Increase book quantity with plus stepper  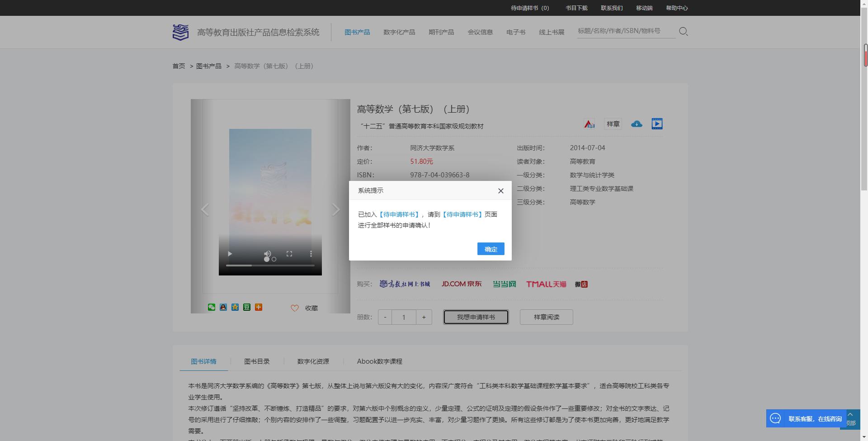point(424,317)
